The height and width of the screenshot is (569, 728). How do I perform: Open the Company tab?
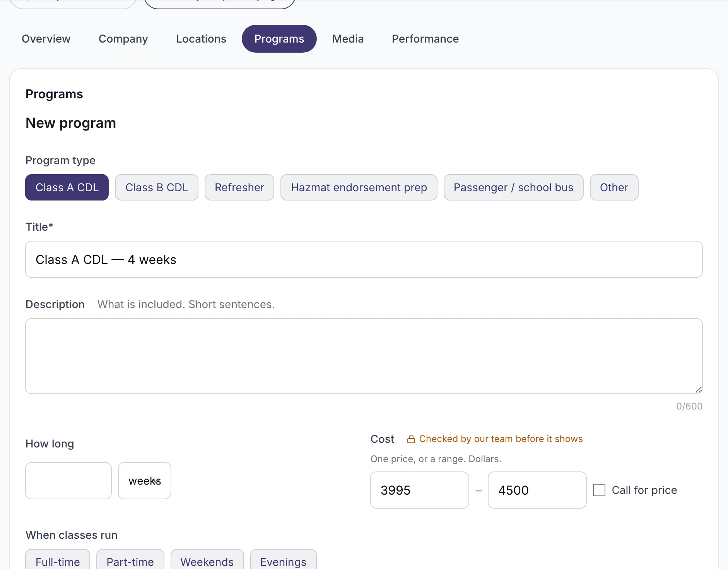(x=123, y=39)
